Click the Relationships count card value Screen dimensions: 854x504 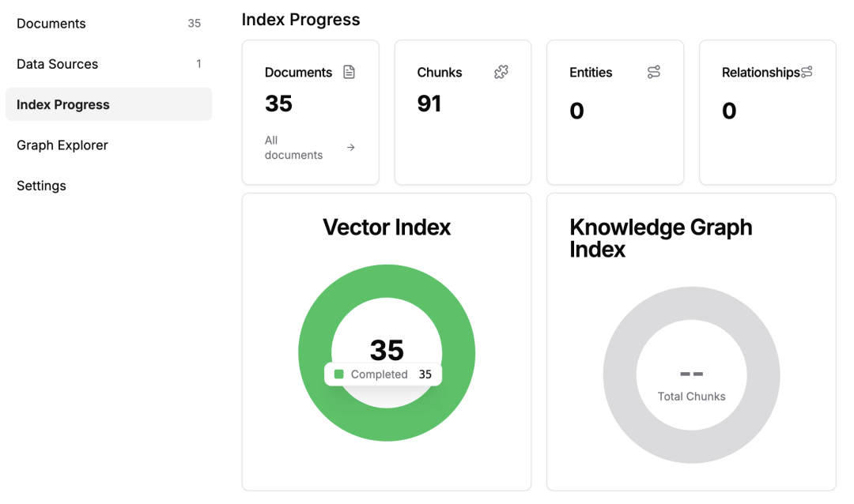click(x=729, y=111)
